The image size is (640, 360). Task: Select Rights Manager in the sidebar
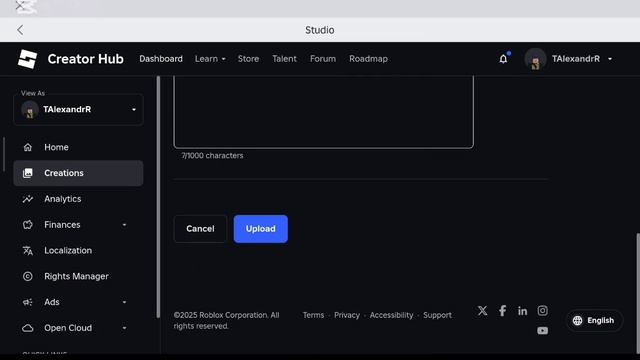(78, 276)
